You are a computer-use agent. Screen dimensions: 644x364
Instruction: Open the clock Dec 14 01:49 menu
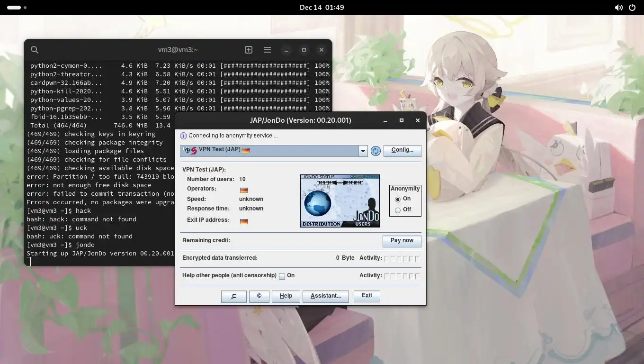click(322, 8)
